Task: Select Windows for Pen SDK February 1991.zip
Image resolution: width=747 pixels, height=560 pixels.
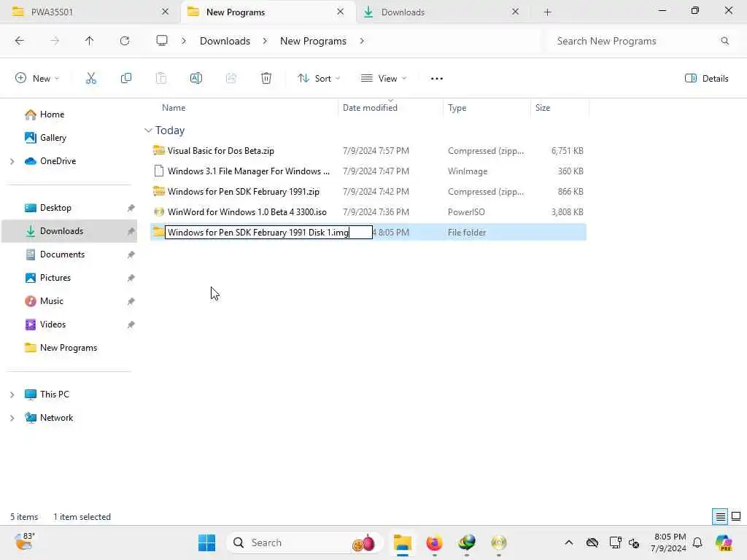Action: (368, 192)
